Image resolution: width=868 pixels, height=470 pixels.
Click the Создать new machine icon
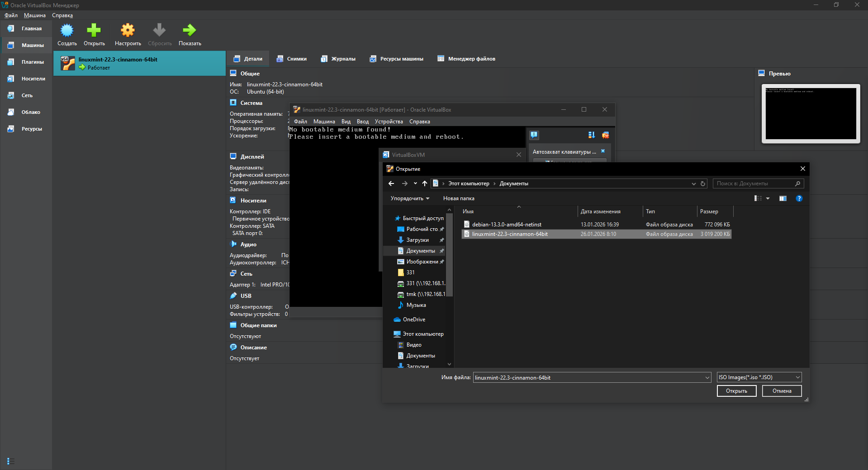pyautogui.click(x=67, y=31)
